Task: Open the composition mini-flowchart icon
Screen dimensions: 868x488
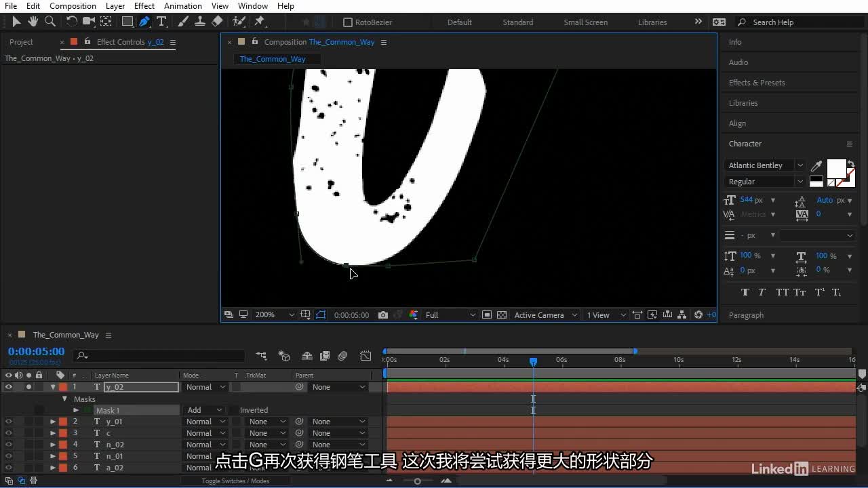Action: [x=262, y=356]
